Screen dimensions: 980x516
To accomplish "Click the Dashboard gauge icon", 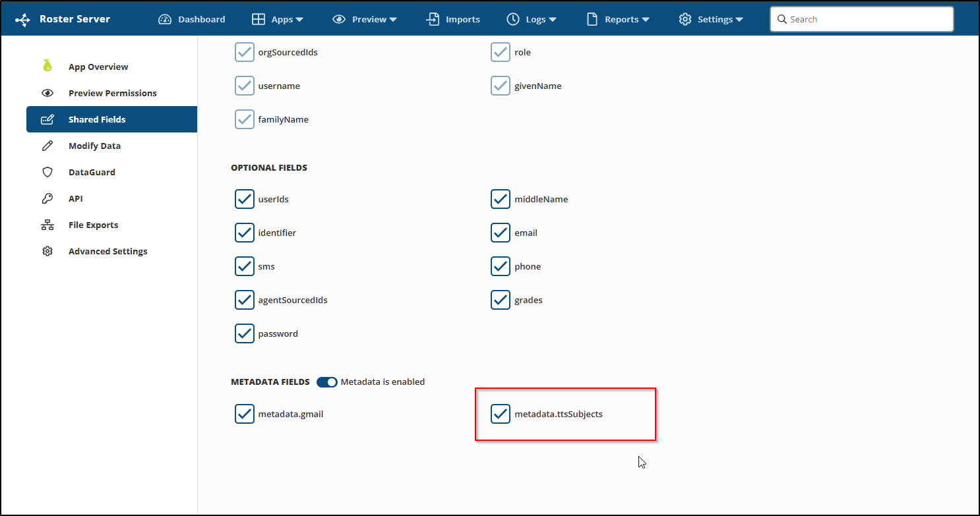I will pos(165,19).
